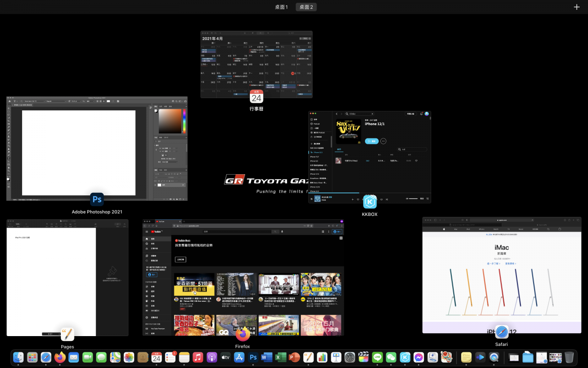Click the Safari compass icon in Dock
Image resolution: width=588 pixels, height=368 pixels.
tap(46, 358)
